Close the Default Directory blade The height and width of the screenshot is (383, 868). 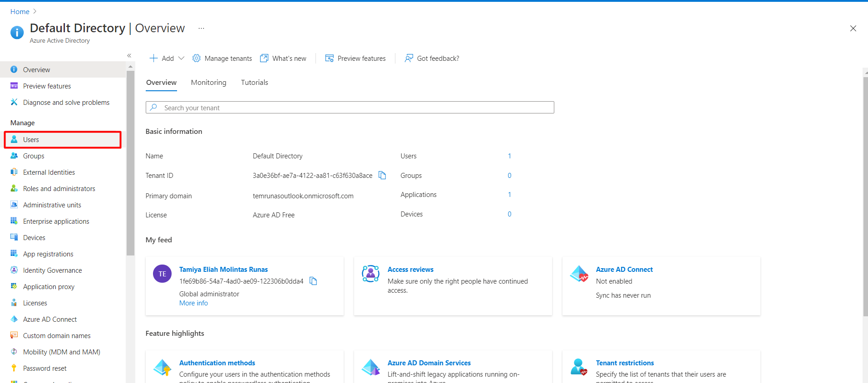click(x=853, y=28)
